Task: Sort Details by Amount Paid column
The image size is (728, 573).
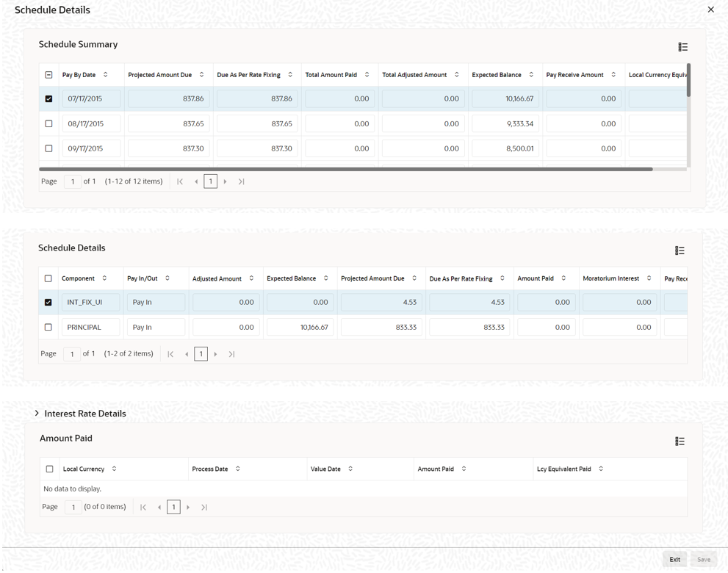Action: 563,278
